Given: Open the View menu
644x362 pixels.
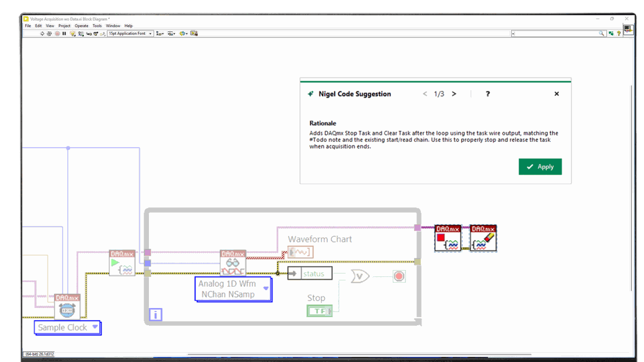Looking at the screenshot, I should click(50, 26).
